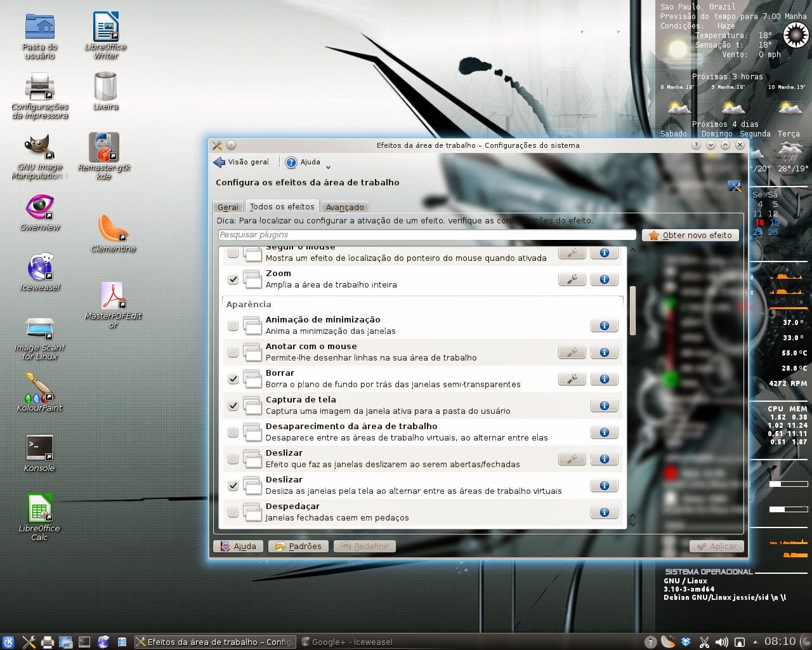Disable the Zoom effect checkbox

[x=233, y=279]
